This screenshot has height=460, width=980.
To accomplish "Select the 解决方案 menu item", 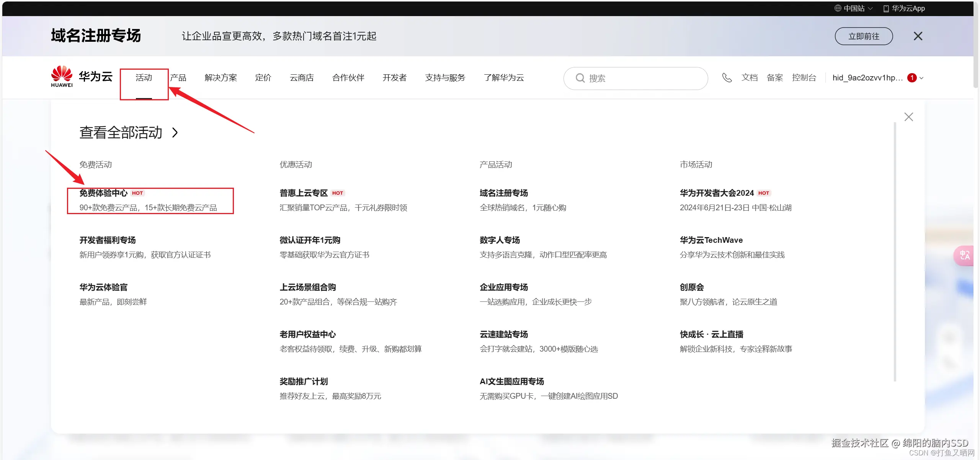I will point(220,78).
